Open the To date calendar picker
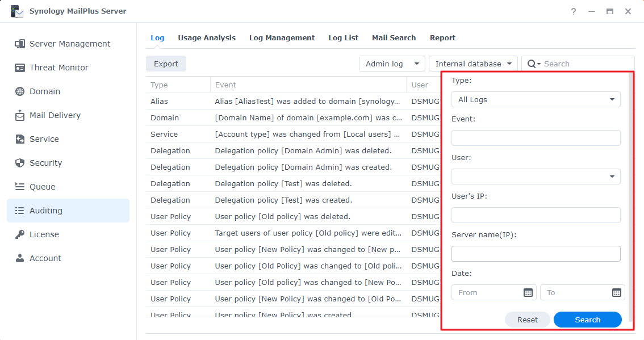The width and height of the screenshot is (644, 340). click(x=616, y=292)
